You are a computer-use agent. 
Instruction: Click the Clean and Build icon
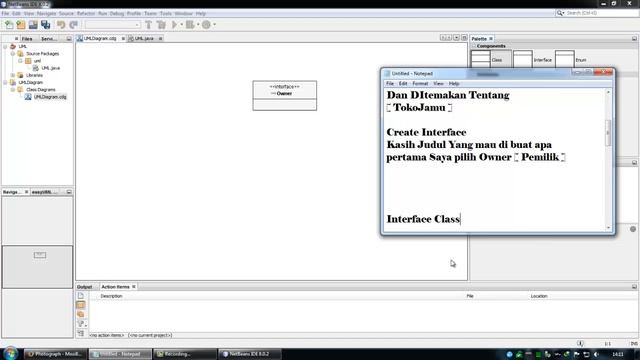pos(162,25)
